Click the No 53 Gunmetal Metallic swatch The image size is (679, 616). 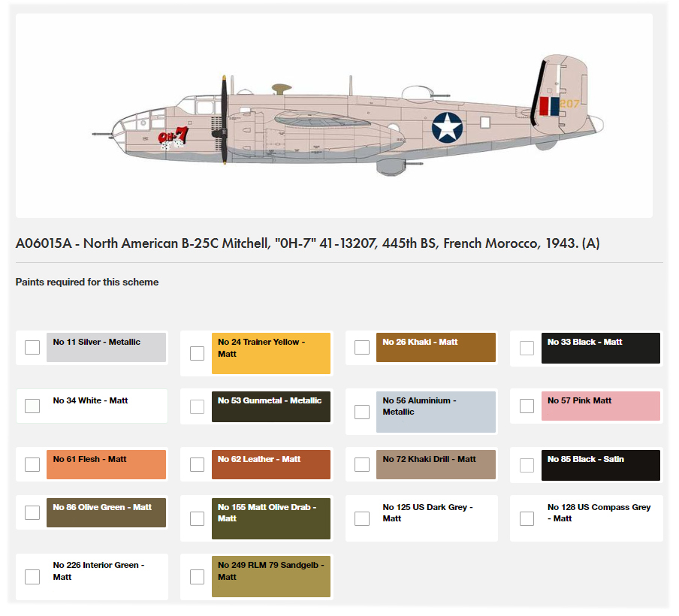pos(271,406)
